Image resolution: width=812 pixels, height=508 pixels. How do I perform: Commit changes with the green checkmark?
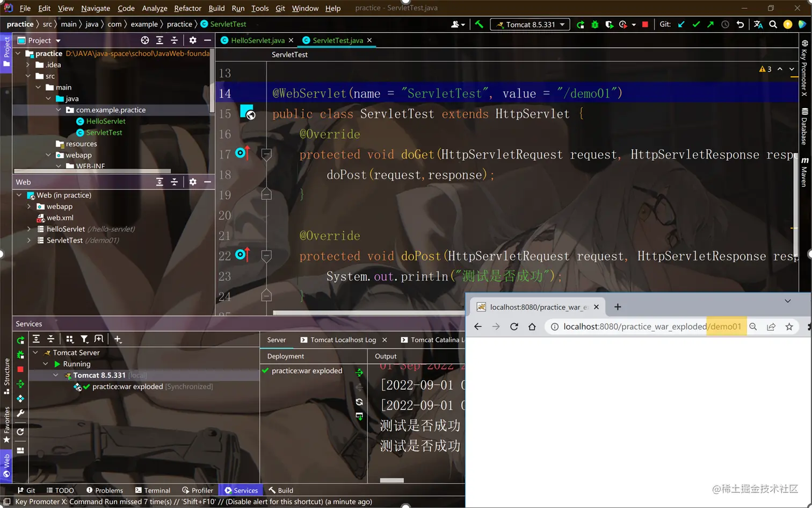[x=696, y=24]
